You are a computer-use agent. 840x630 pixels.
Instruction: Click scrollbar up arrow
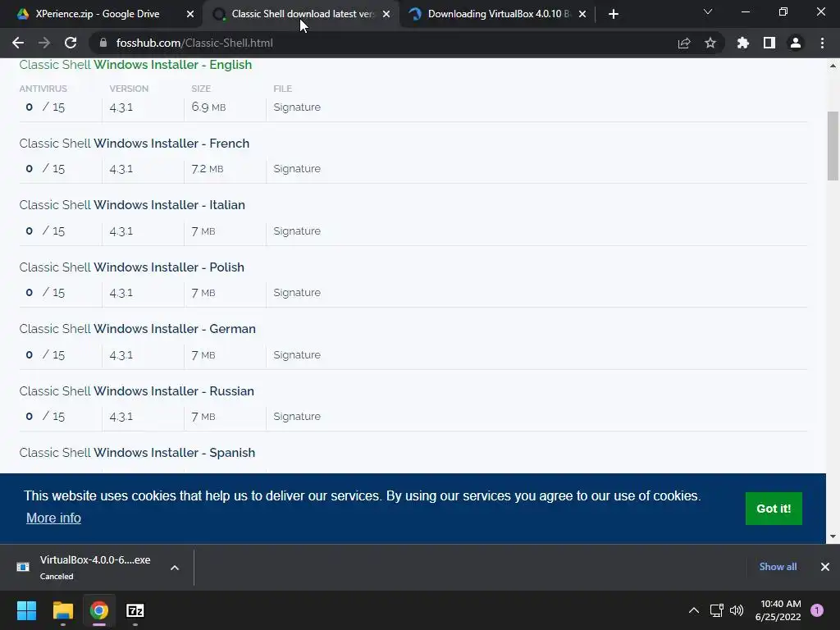pyautogui.click(x=833, y=66)
